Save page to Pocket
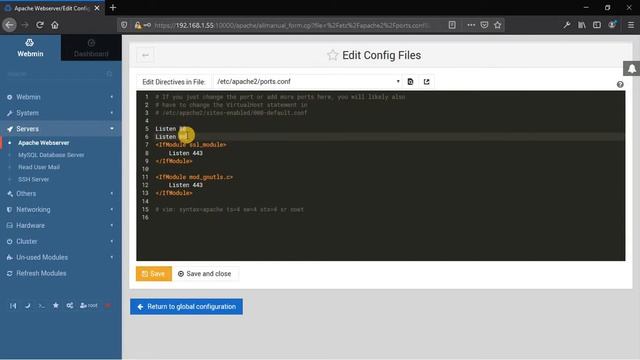Image resolution: width=640 pixels, height=360 pixels. pyautogui.click(x=484, y=25)
